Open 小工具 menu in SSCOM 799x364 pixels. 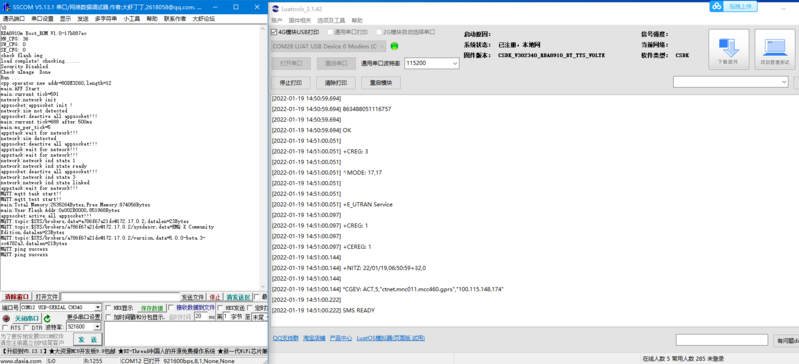pos(131,18)
